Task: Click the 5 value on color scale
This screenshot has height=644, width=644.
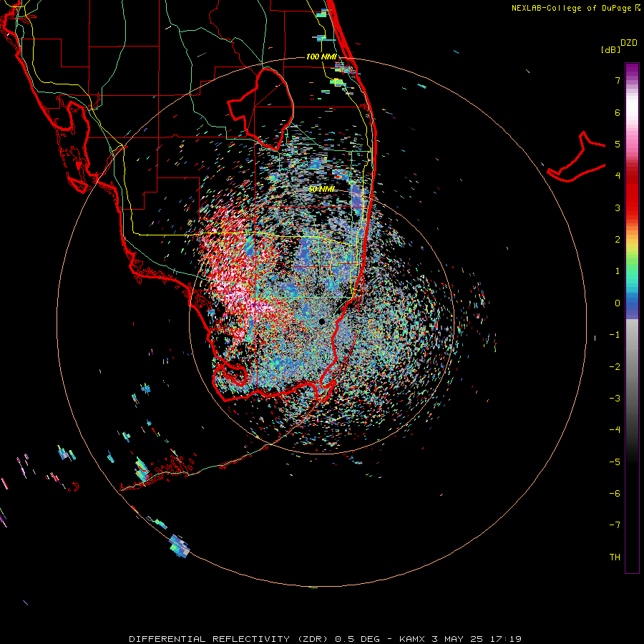Action: point(618,144)
